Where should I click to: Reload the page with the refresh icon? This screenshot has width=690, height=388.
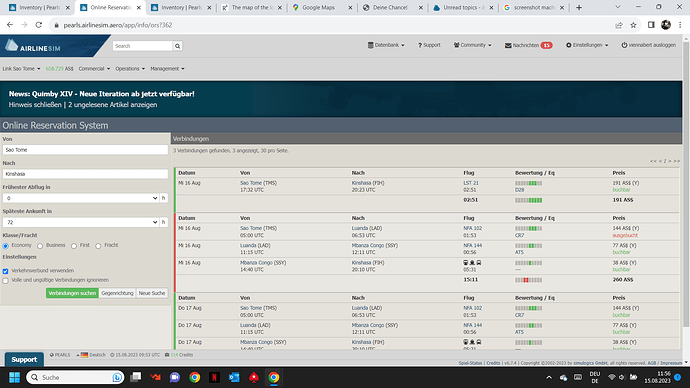[39, 25]
